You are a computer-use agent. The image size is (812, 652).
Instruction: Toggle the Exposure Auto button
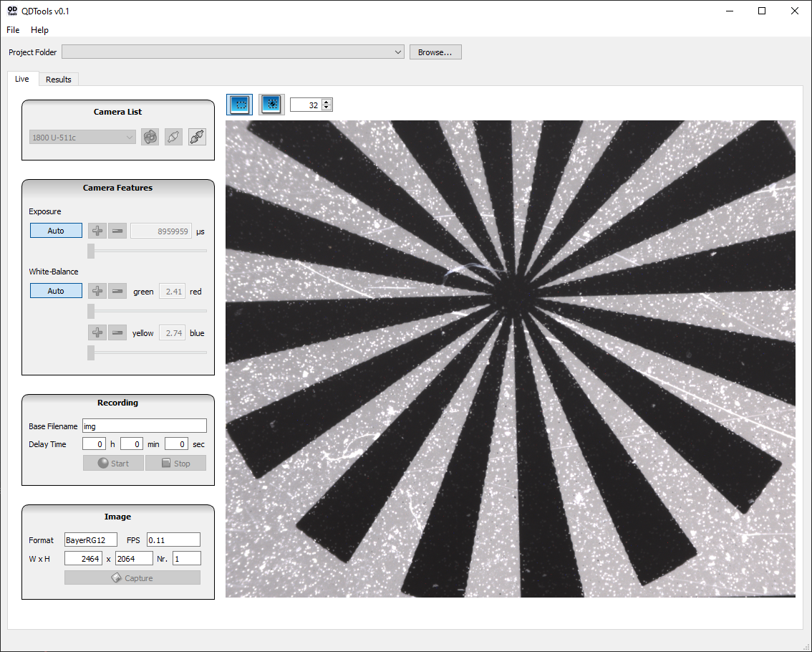click(x=56, y=231)
